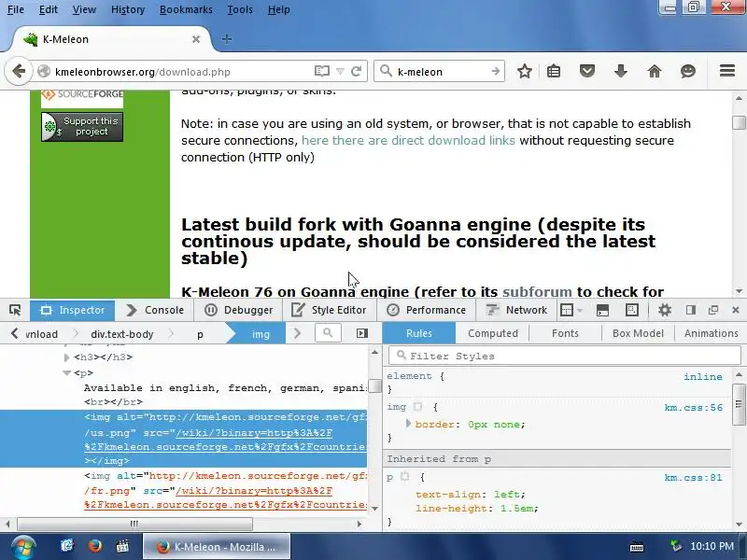Open the View menu
747x560 pixels.
(84, 9)
